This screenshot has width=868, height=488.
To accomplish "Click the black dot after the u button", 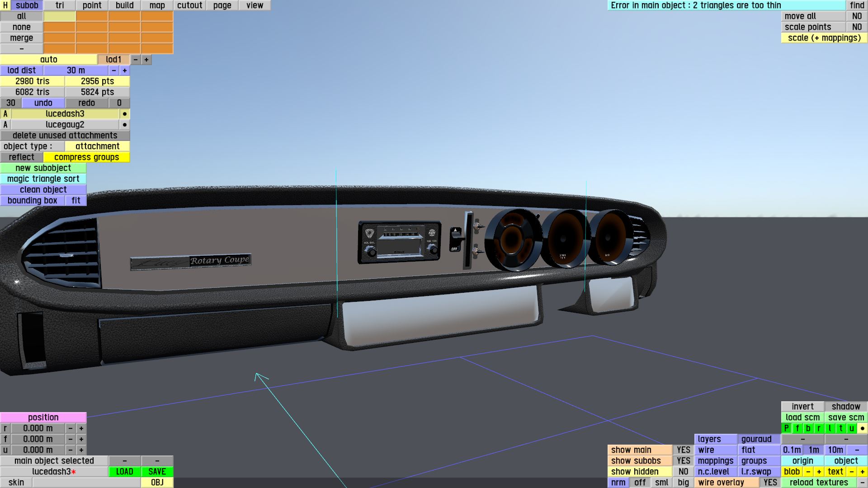I will coord(862,428).
